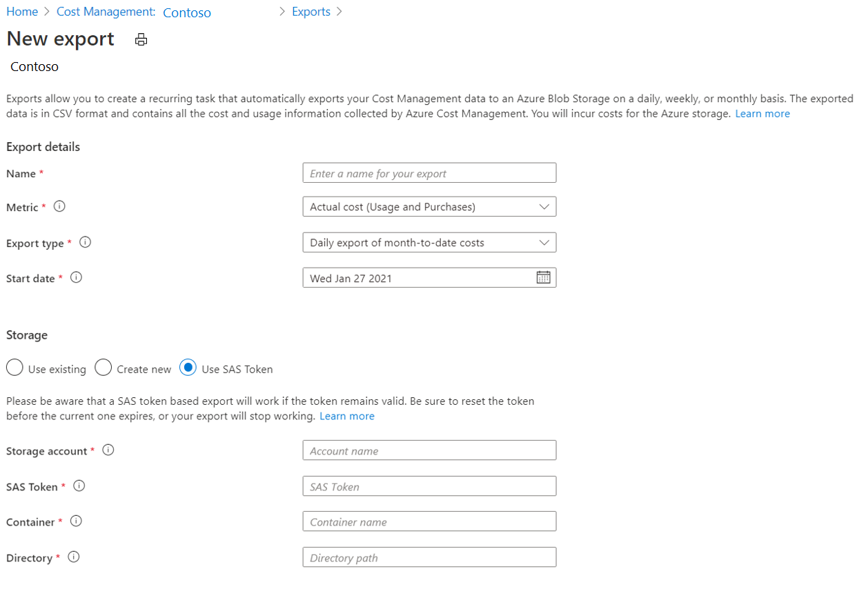Viewport: 868px width, 589px height.
Task: Focus the Storage account name field
Action: [x=429, y=450]
